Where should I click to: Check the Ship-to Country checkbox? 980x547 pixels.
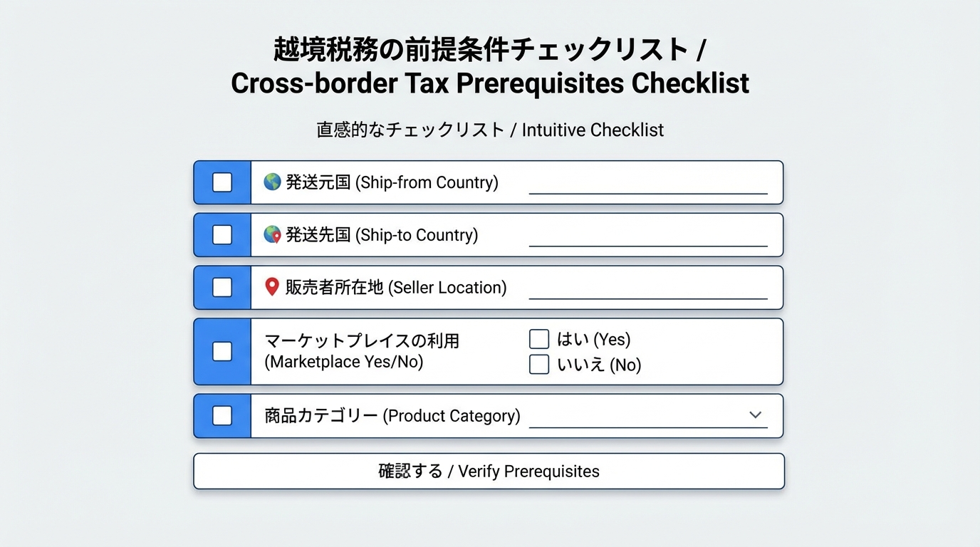pos(221,234)
